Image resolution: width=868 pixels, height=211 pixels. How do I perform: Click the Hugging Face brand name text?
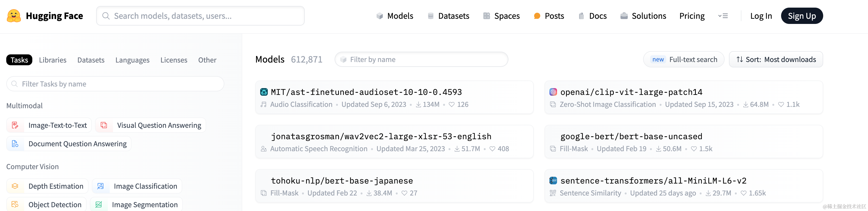pyautogui.click(x=54, y=16)
